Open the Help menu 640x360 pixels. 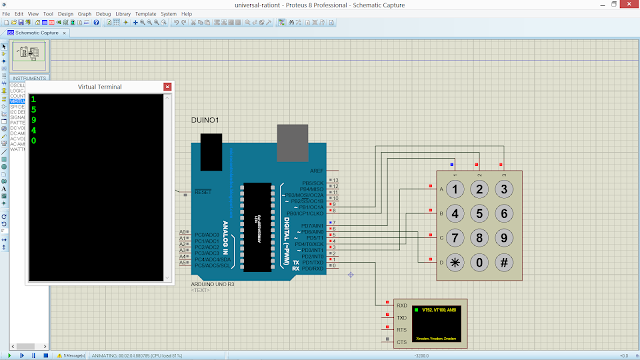pos(187,14)
